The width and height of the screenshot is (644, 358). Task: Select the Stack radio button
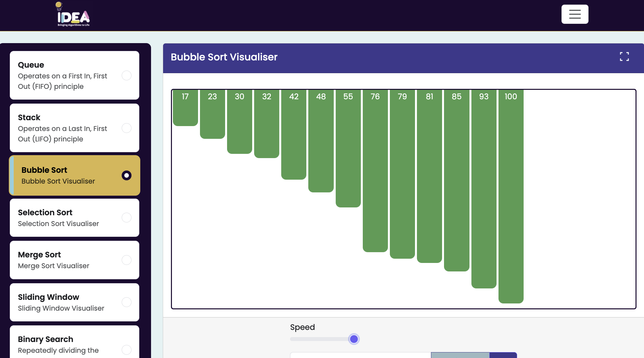[x=127, y=128]
